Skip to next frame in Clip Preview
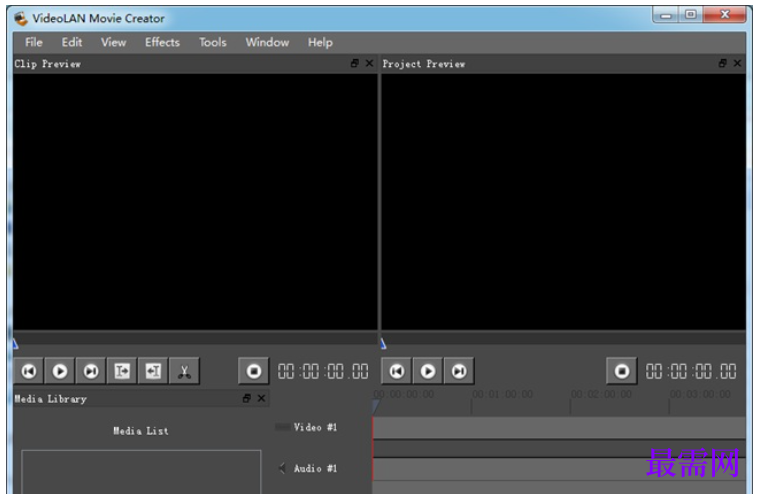The image size is (758, 494). [91, 371]
